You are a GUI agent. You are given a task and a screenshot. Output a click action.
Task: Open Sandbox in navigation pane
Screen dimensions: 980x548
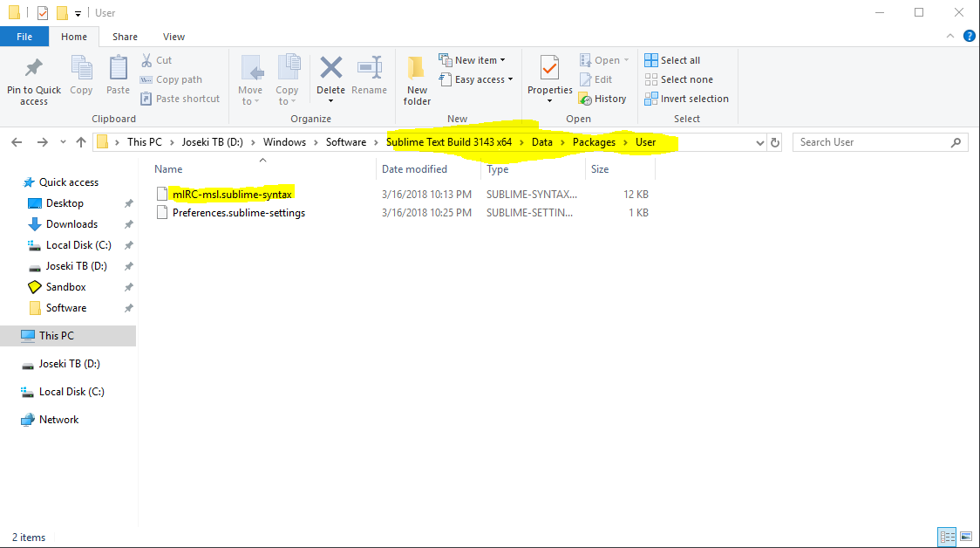coord(65,287)
